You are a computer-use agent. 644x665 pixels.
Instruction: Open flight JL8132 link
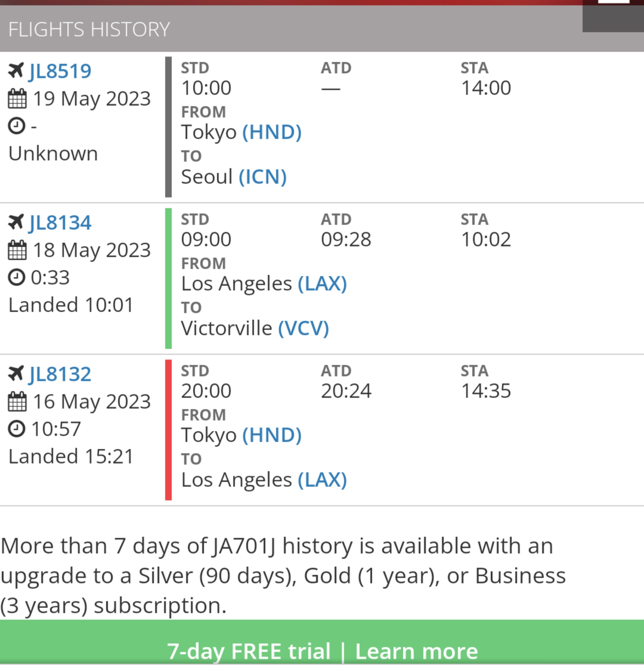[x=60, y=374]
